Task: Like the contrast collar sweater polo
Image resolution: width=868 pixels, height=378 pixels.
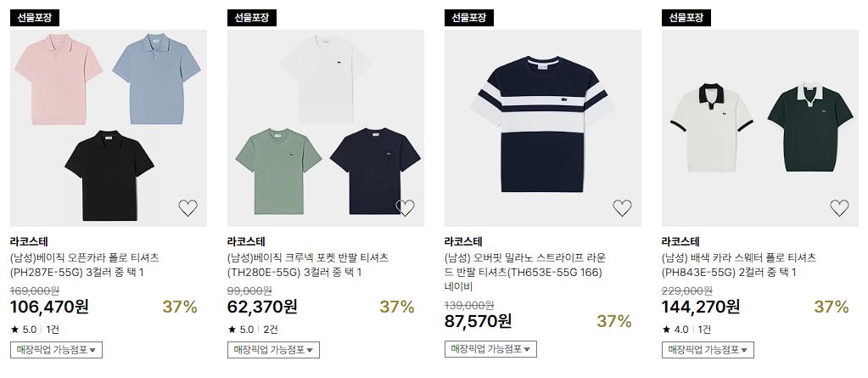Action: (839, 208)
